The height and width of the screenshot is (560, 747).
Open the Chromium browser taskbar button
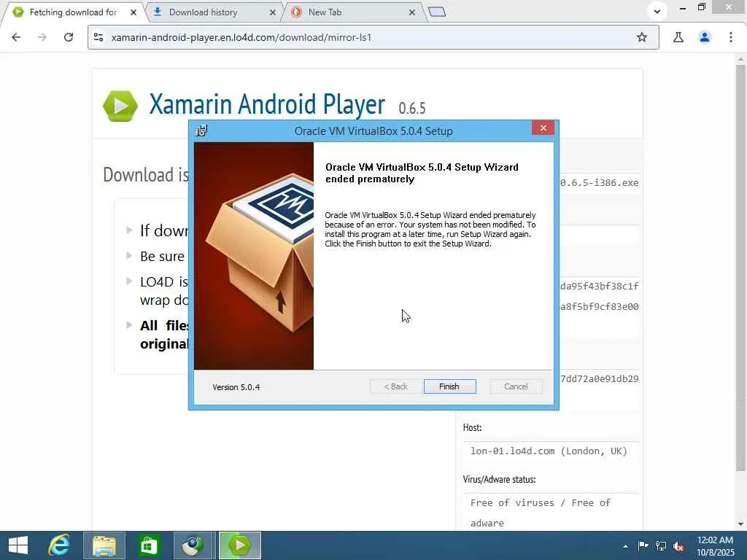193,545
